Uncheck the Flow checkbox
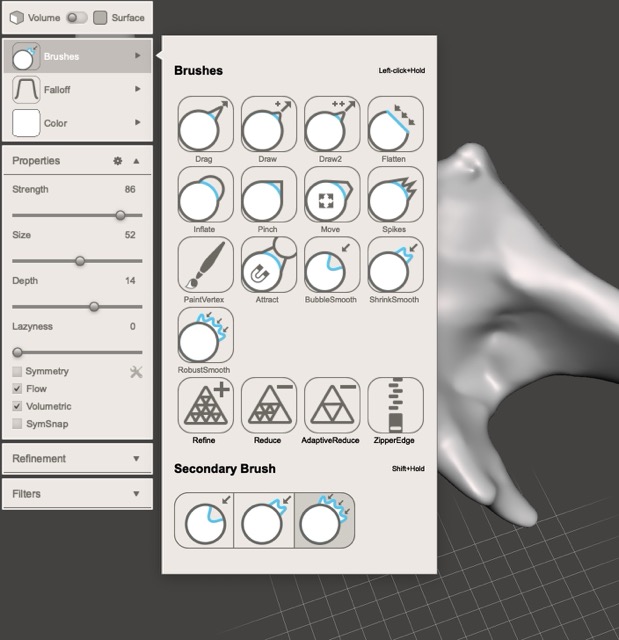Screen dimensions: 619x640 point(17,389)
